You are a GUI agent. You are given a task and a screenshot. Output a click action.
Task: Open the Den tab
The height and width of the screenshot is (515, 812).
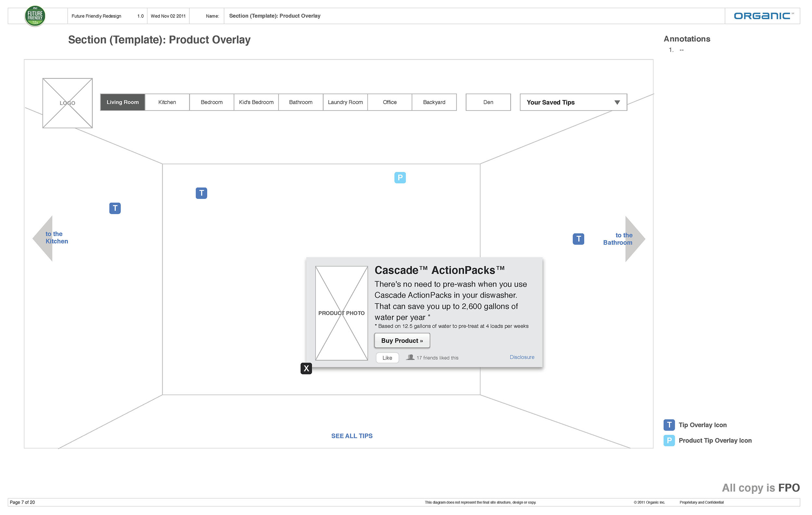[488, 103]
